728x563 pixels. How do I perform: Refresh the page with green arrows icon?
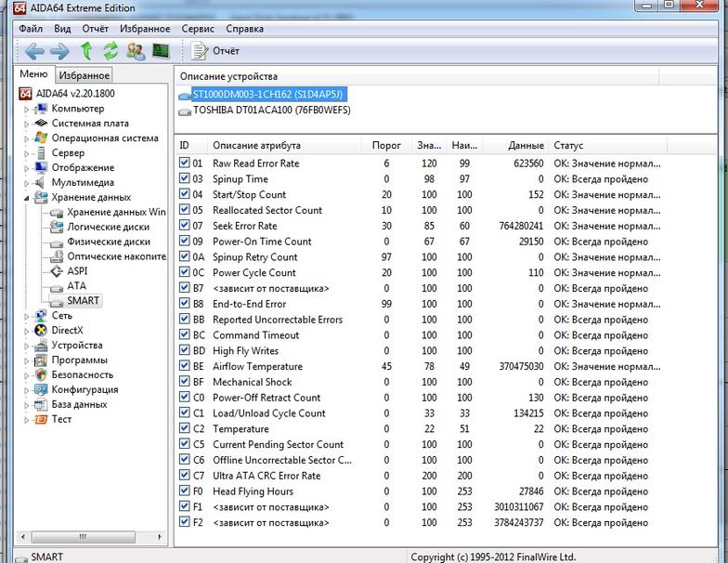coord(110,50)
